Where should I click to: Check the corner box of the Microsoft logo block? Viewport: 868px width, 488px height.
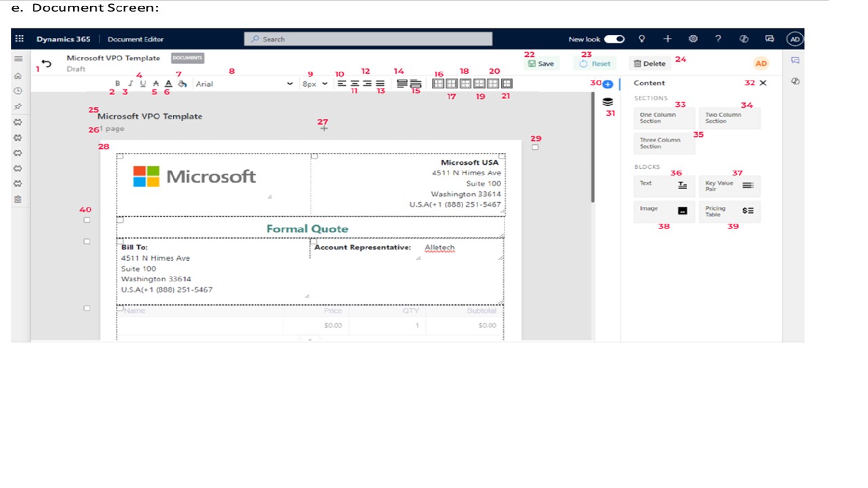(x=120, y=157)
